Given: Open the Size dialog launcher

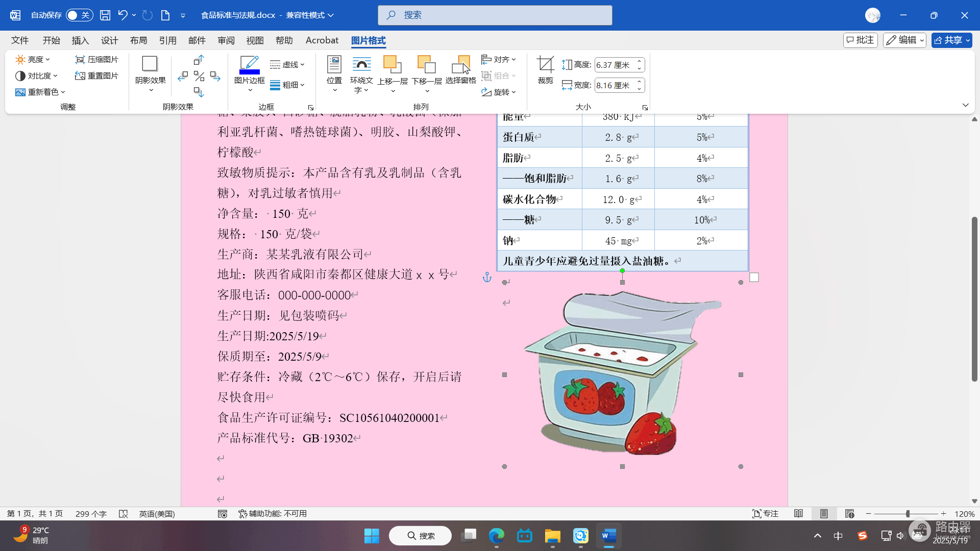Looking at the screenshot, I should tap(645, 108).
